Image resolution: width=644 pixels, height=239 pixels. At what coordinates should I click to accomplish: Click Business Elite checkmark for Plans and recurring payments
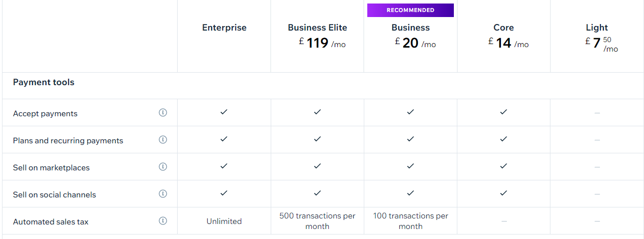click(317, 139)
